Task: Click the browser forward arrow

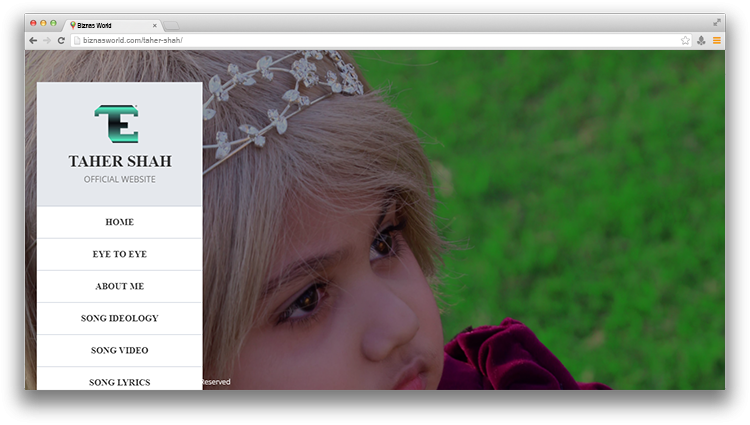Action: point(47,41)
